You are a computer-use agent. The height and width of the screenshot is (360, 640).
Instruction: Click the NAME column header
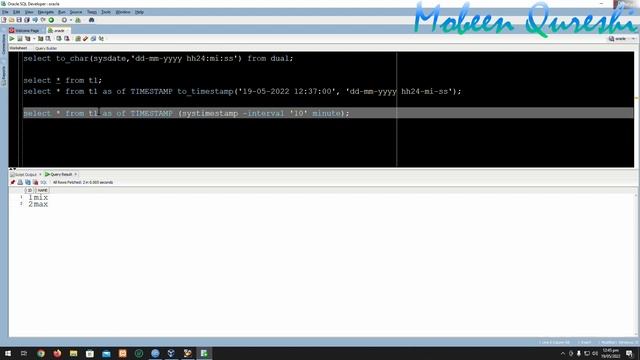[x=42, y=191]
